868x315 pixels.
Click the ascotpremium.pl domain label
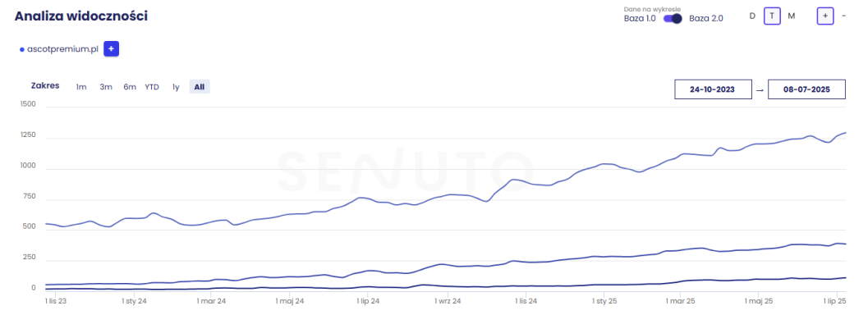click(x=62, y=49)
